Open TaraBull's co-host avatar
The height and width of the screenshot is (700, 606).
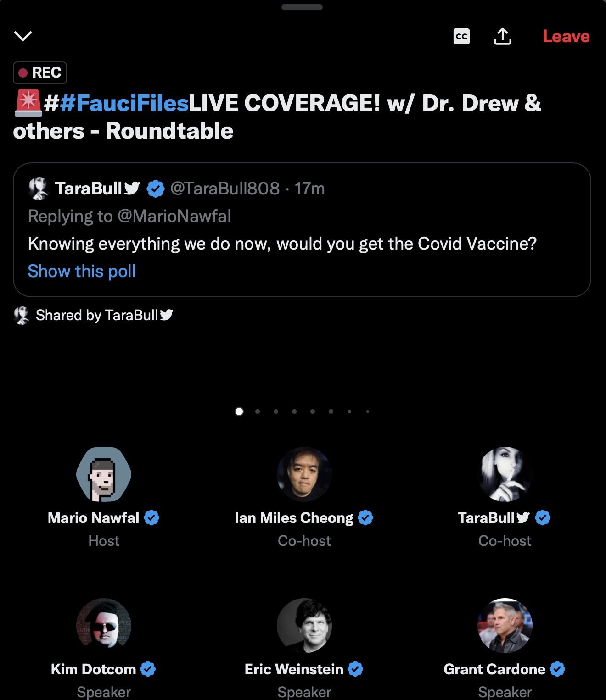[x=505, y=474]
